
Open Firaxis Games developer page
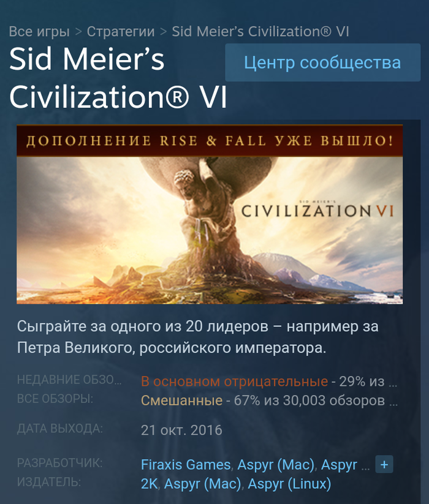coord(186,465)
